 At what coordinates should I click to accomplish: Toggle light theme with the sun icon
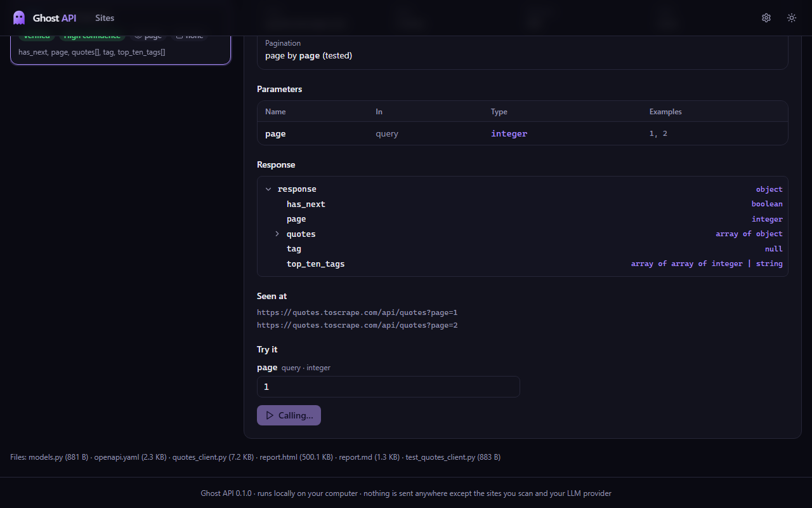click(x=792, y=18)
